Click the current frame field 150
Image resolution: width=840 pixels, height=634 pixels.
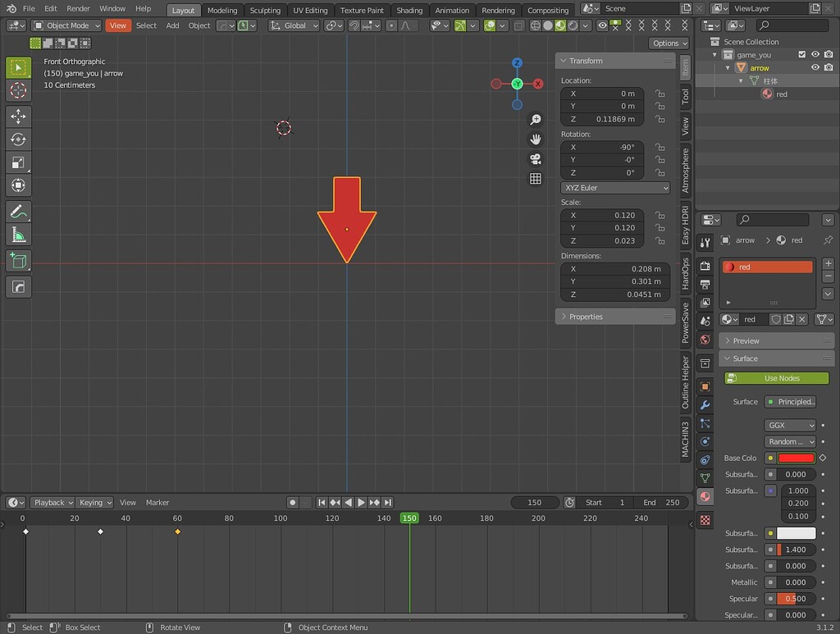pos(535,502)
